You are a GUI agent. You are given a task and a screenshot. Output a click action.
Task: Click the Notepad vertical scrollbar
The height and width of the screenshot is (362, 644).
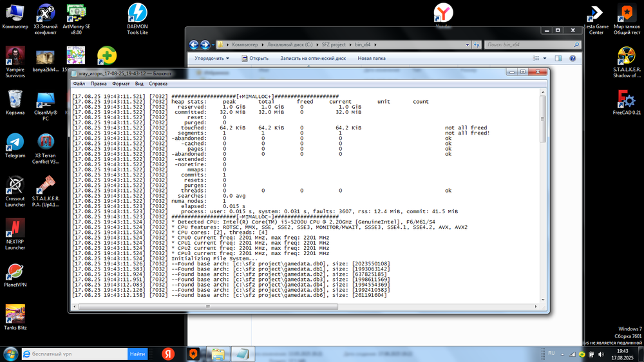pyautogui.click(x=544, y=193)
